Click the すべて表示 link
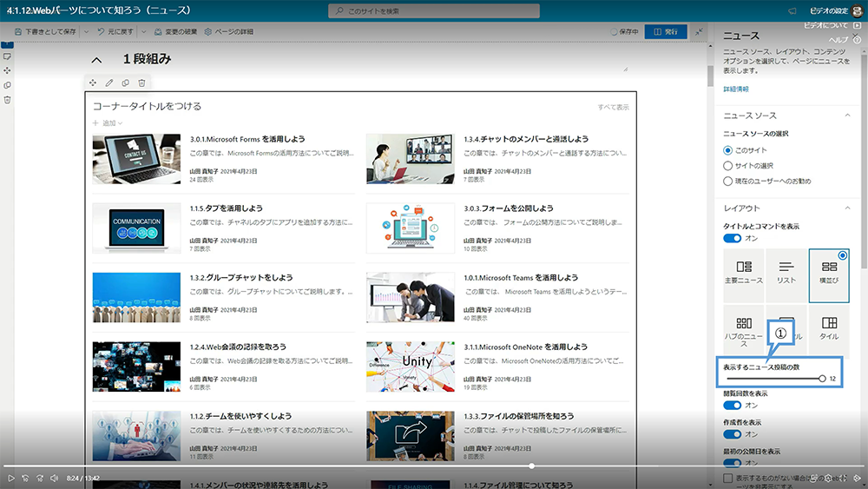 613,108
